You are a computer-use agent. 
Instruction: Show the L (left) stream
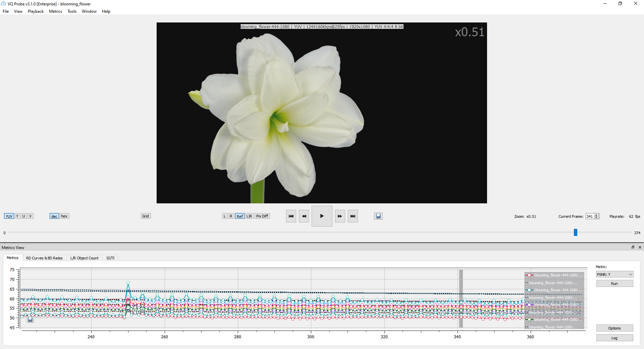(225, 216)
